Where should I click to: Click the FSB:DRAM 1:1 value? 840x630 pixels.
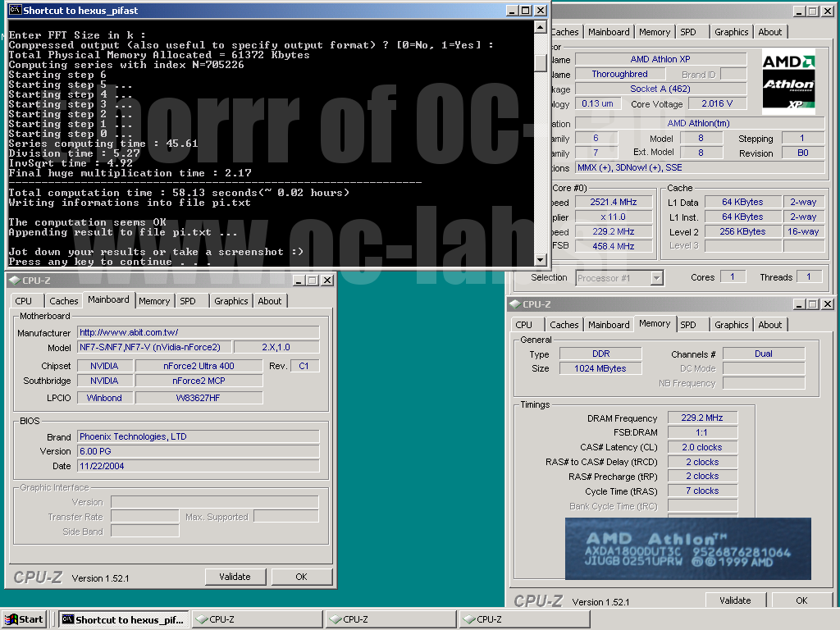click(x=702, y=432)
